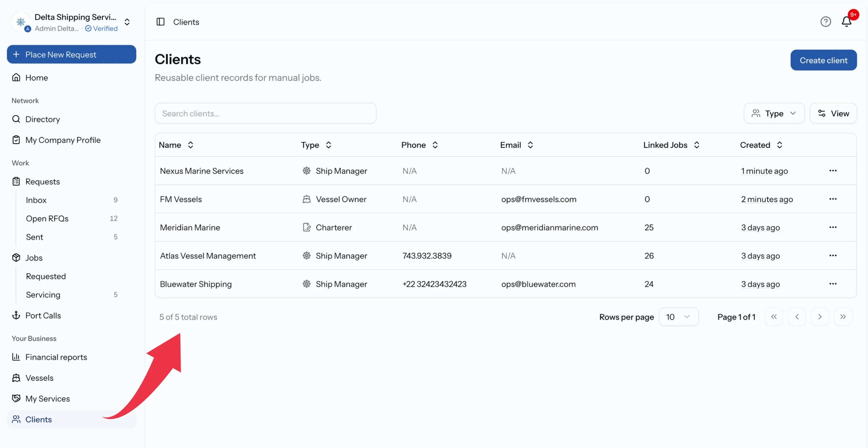Image resolution: width=868 pixels, height=448 pixels.
Task: Open the Type filter dropdown
Action: pos(774,113)
